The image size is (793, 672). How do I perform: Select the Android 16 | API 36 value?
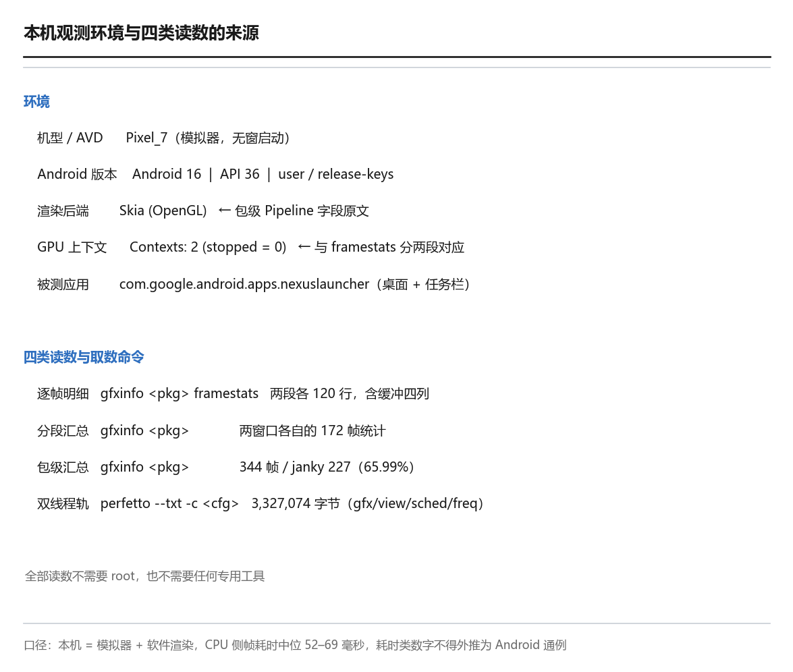(x=196, y=175)
